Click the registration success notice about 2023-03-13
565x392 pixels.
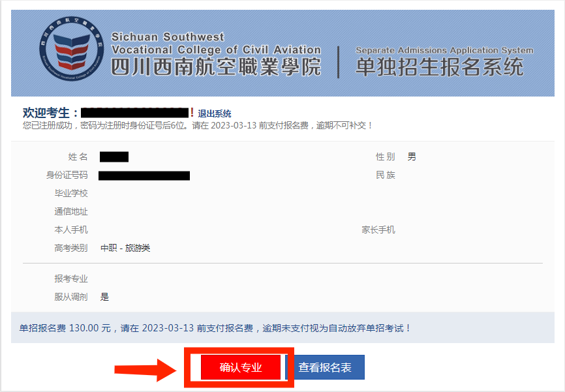[x=198, y=125]
